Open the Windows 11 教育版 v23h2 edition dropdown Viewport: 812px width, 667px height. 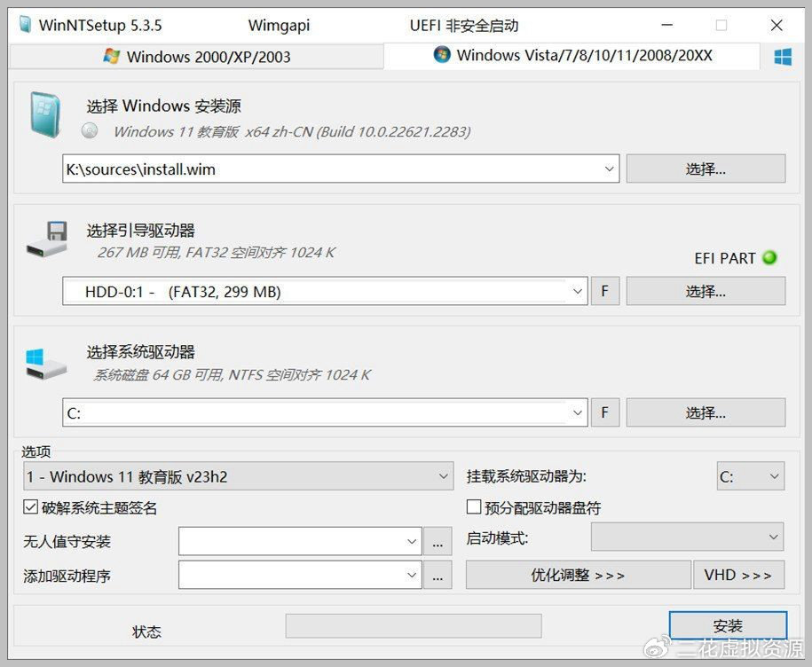click(444, 476)
